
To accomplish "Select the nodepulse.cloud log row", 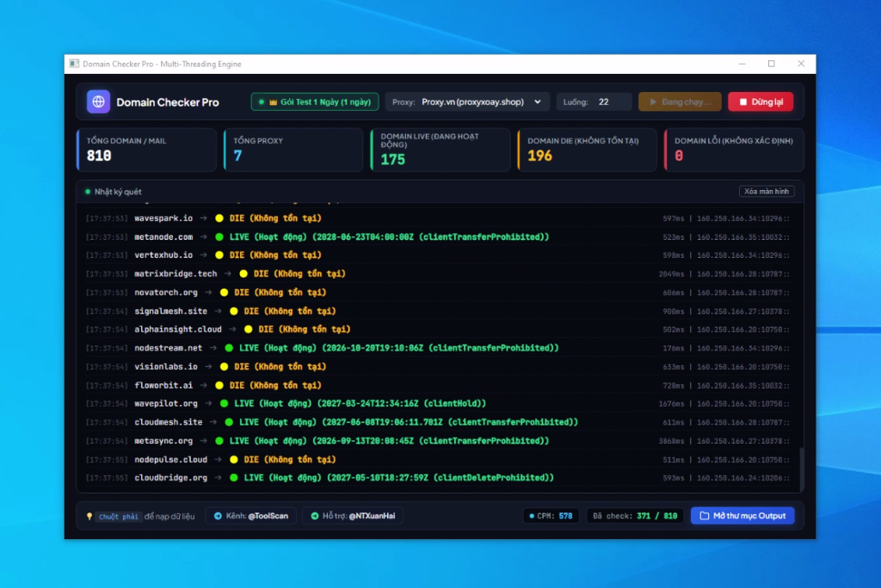I will point(437,459).
